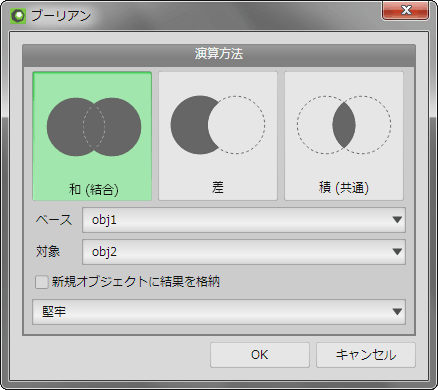Screen dimensions: 438x390
Task: Open the ベース combo box showing obj1
Action: 244,220
